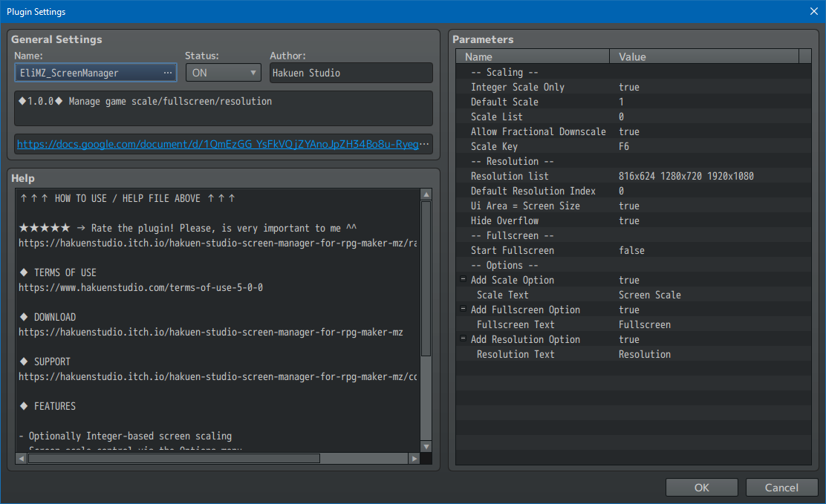
Task: Select the Scale List parameter
Action: pyautogui.click(x=633, y=117)
